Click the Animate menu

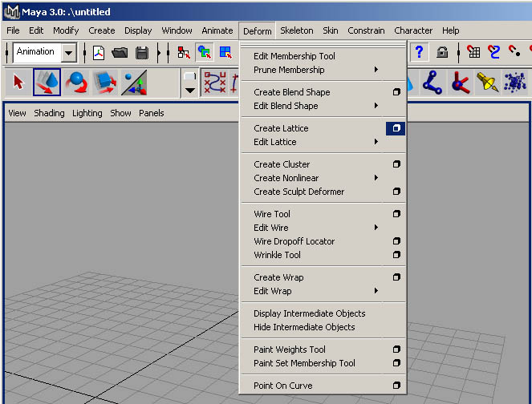[x=217, y=30]
